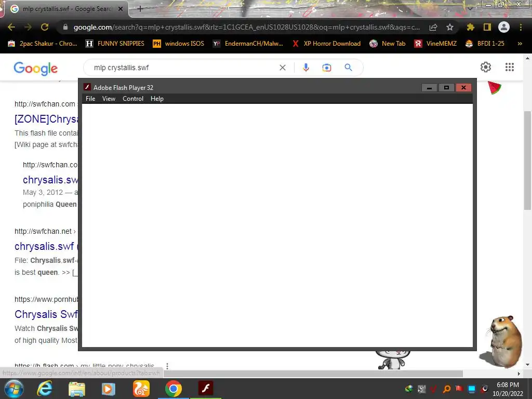Open the '2pac Shakur - Chro...' bookmark
Screen dimensions: 532x399
[43, 44]
